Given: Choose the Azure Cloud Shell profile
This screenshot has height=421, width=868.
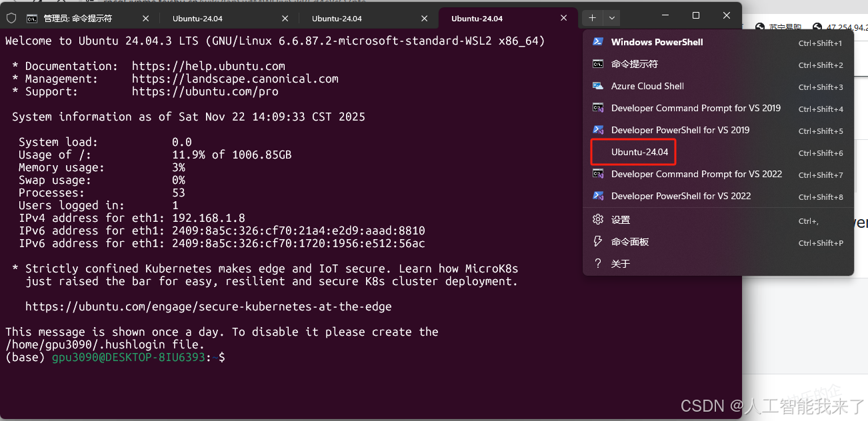Looking at the screenshot, I should click(718, 86).
